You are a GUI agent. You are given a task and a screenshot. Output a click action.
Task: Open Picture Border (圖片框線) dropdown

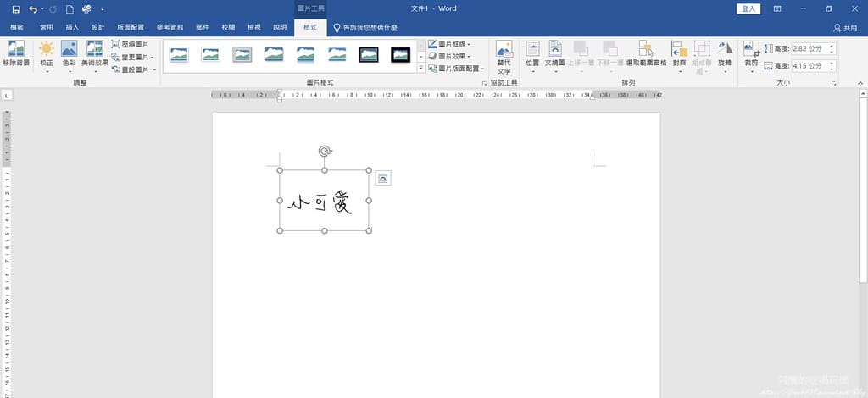pos(449,44)
